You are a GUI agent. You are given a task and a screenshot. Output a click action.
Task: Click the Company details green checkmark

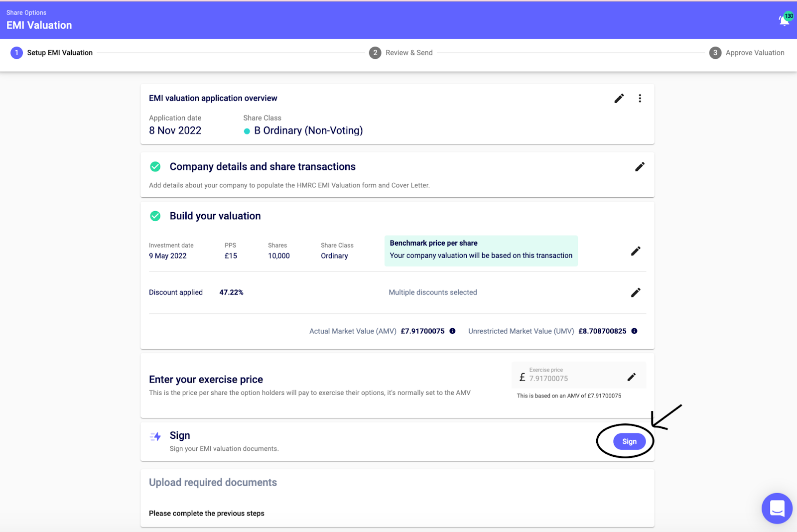click(x=155, y=167)
